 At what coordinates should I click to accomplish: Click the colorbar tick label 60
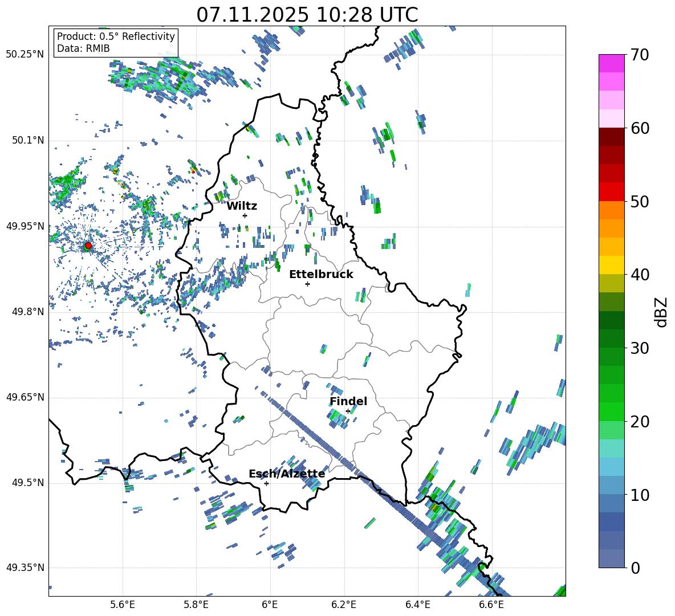640,128
